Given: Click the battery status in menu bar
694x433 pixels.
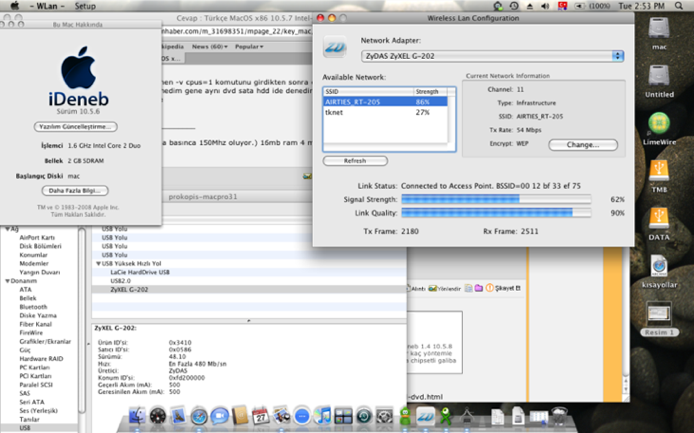Looking at the screenshot, I should click(592, 6).
